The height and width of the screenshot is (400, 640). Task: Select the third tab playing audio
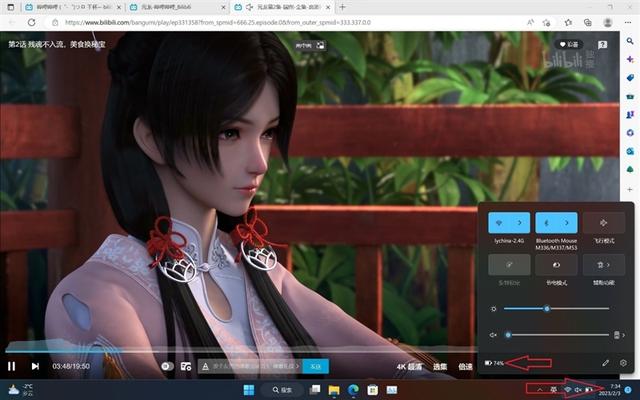coord(282,7)
